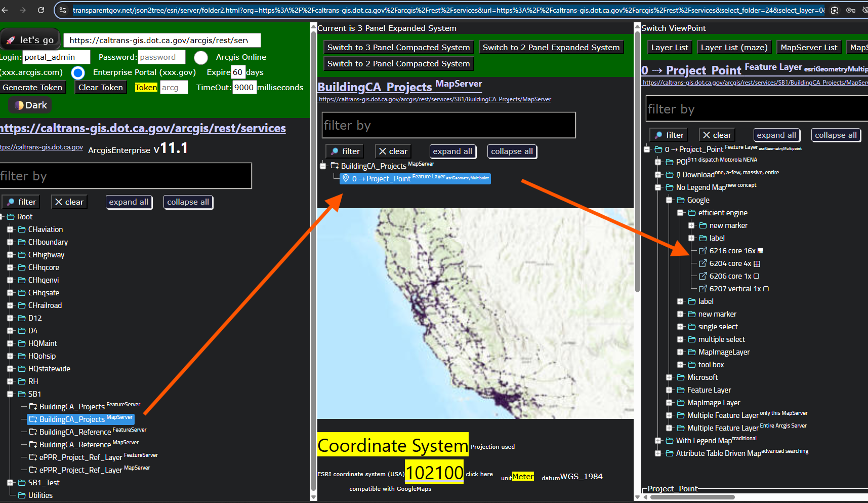The image size is (868, 503).
Task: Expand the multiple select folder
Action: click(680, 339)
